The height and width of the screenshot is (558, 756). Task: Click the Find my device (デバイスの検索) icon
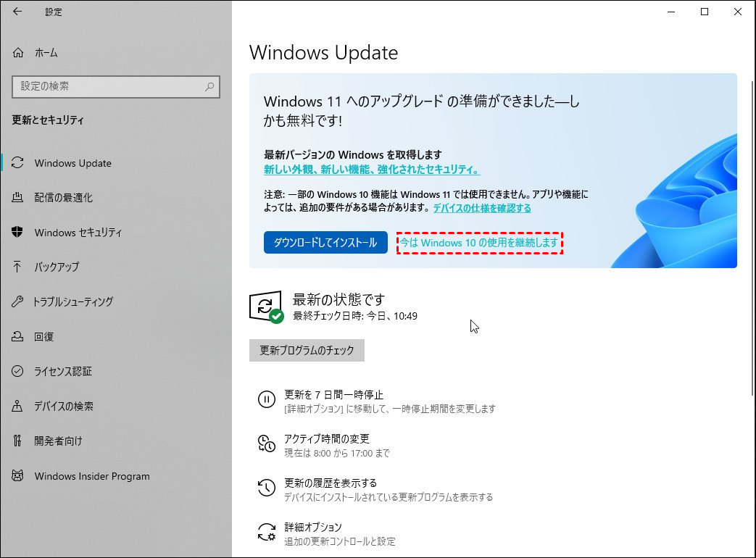coord(17,406)
